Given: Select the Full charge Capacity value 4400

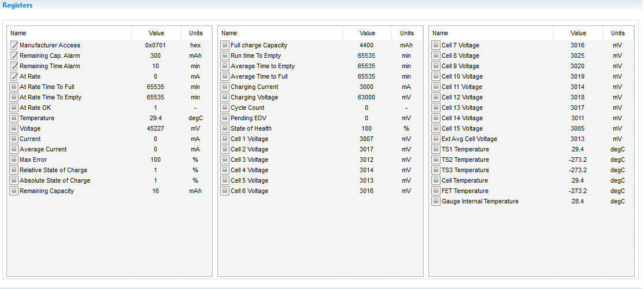Looking at the screenshot, I should tap(367, 45).
